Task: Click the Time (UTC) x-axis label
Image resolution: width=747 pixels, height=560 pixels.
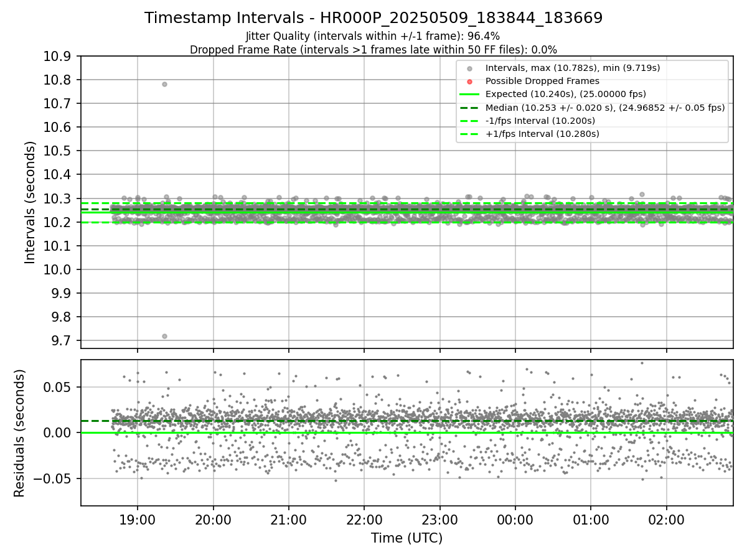Action: 406,538
